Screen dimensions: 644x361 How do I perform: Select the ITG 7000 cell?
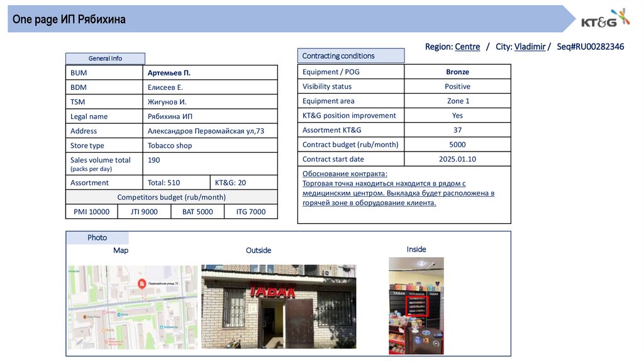251,211
